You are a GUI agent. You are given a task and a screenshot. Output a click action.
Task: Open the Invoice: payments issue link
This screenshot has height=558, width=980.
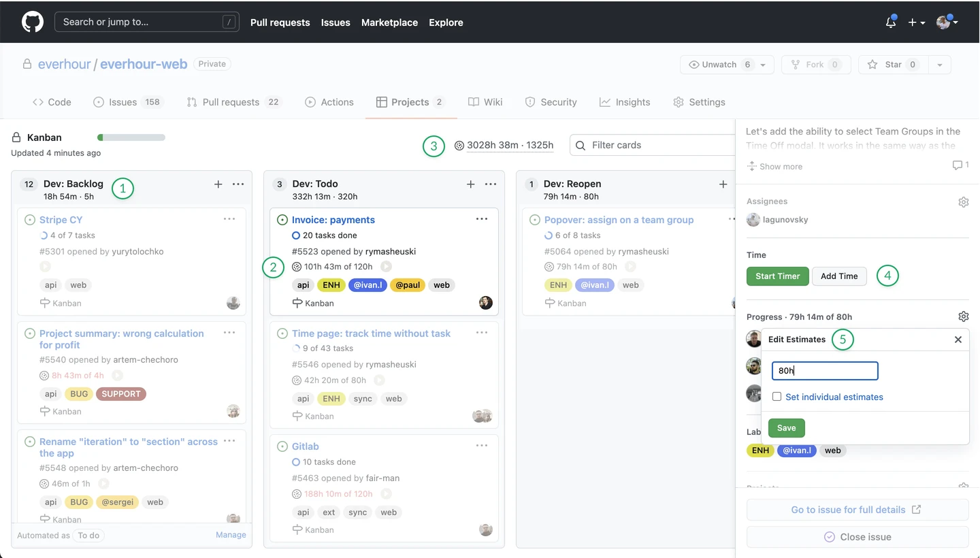[x=333, y=220]
